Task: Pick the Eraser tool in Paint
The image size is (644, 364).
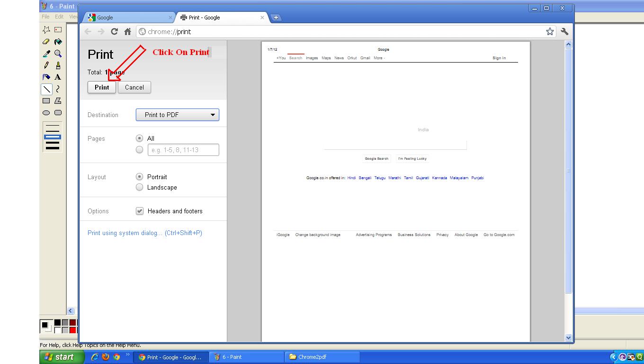Action: [x=46, y=42]
